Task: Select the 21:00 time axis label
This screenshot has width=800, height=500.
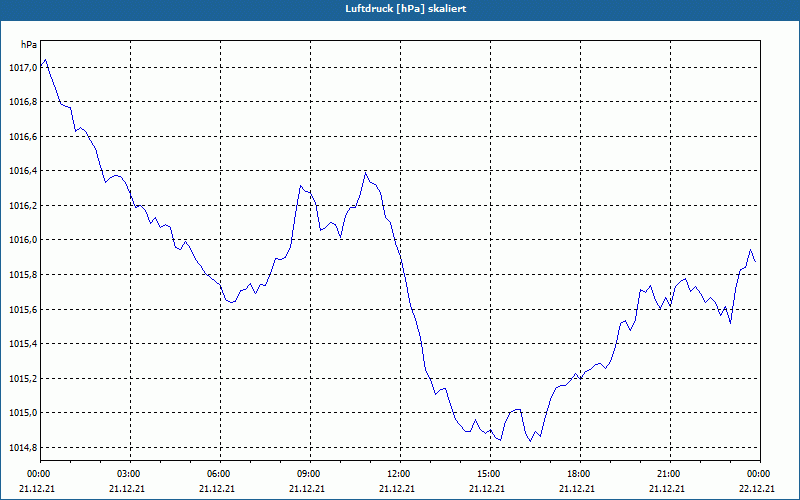Action: click(x=670, y=474)
